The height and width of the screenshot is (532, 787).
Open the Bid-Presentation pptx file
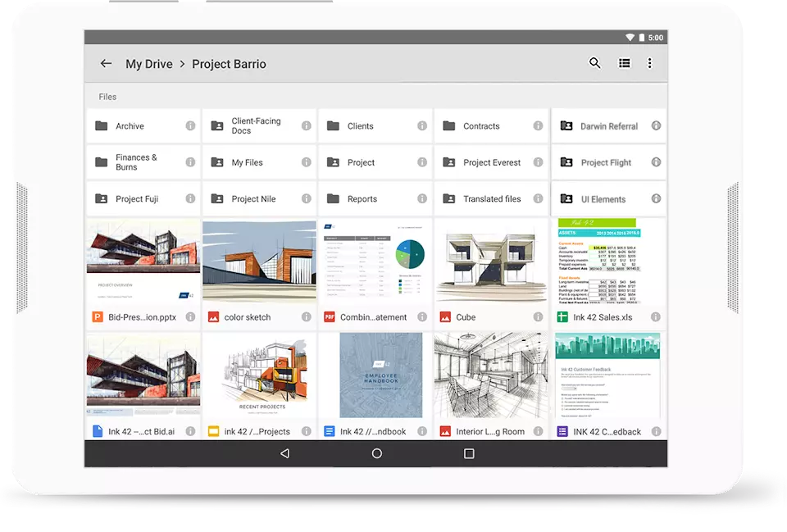(143, 262)
